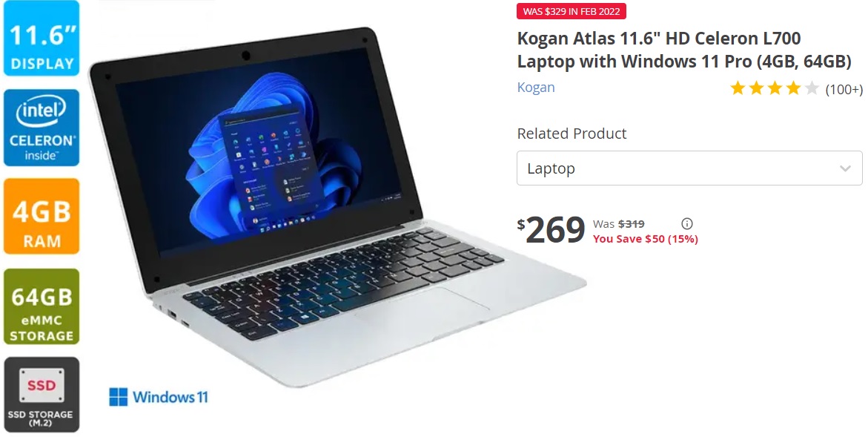Screen dimensions: 868x437
Task: Click the Intel Celeron inside badge
Action: (x=42, y=128)
